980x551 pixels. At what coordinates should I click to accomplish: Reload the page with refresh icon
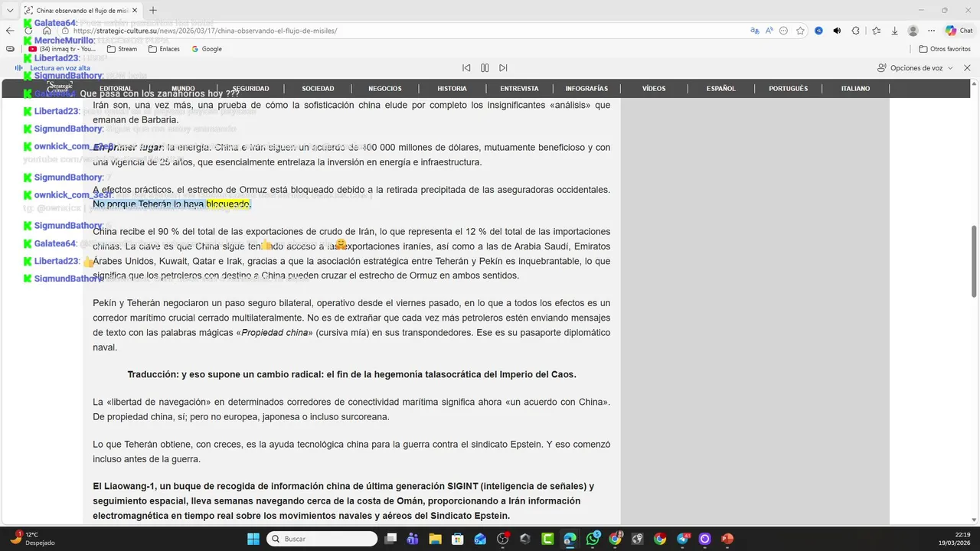pyautogui.click(x=28, y=31)
